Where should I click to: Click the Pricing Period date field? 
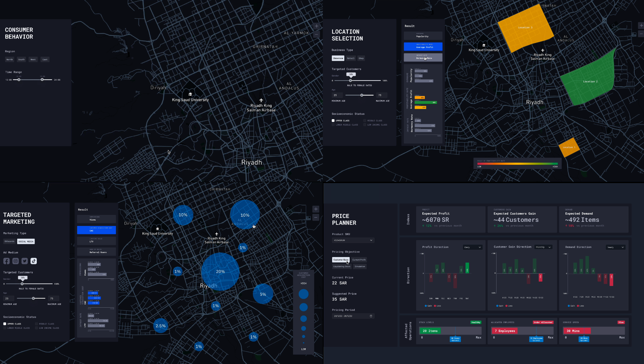[x=353, y=316]
